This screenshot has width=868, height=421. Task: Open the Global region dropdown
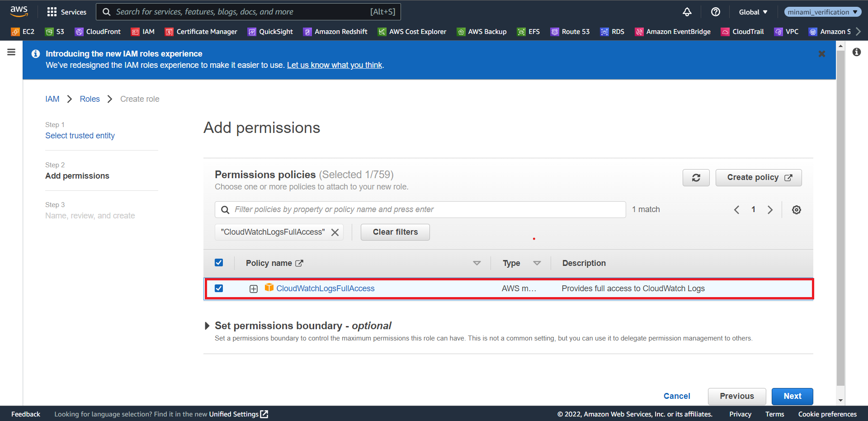(753, 12)
